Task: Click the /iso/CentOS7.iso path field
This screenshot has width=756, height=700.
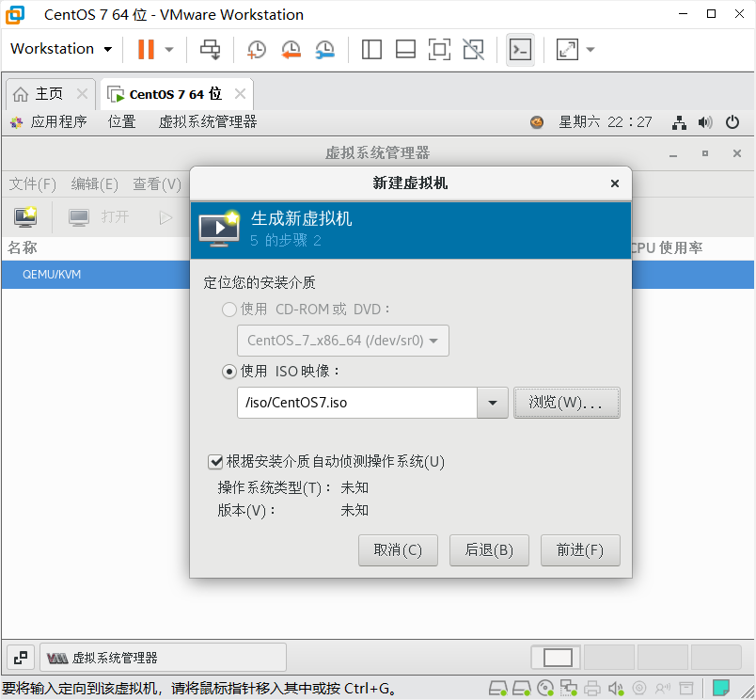Action: pyautogui.click(x=357, y=403)
